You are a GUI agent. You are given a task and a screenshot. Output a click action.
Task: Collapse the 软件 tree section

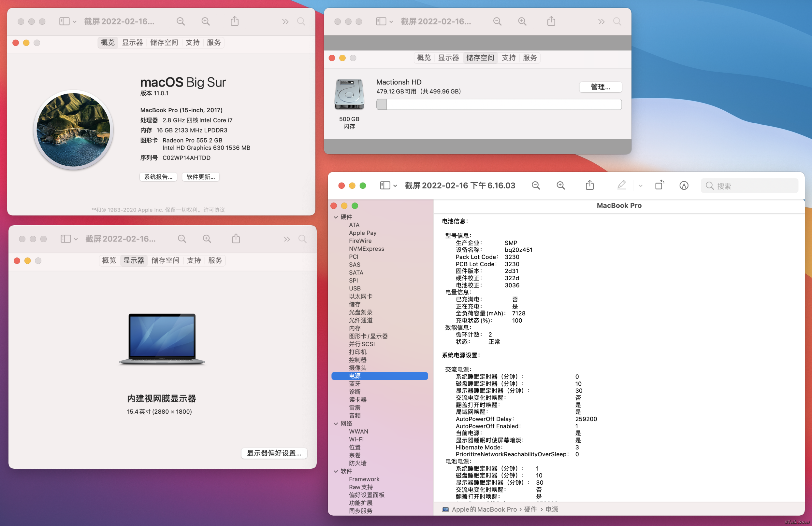[336, 471]
